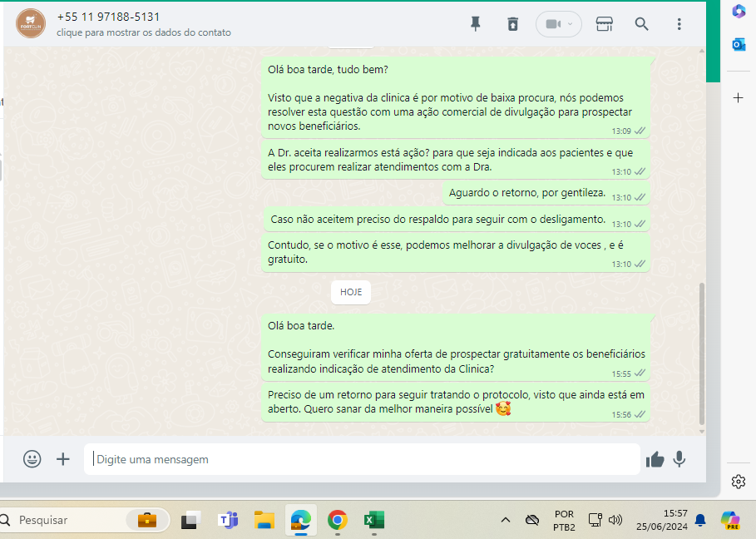Open contact info for +55 11 97188-5131
Image resolution: width=756 pixels, height=539 pixels.
(x=108, y=17)
